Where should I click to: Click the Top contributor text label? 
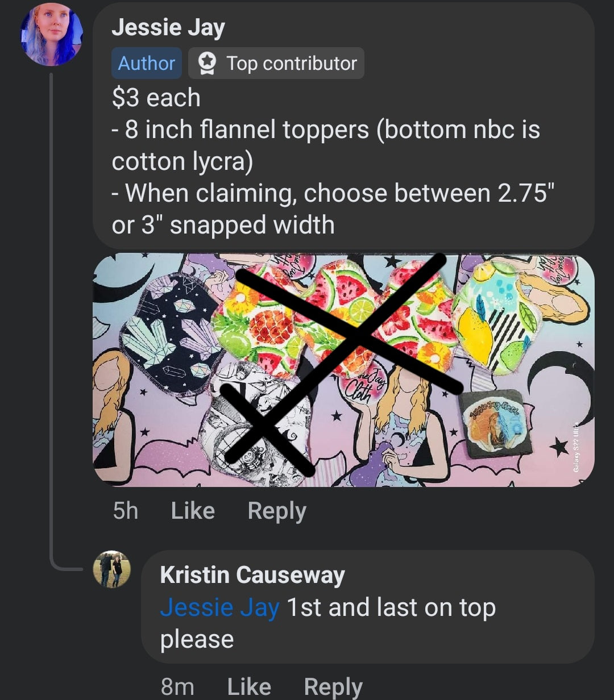pos(292,63)
